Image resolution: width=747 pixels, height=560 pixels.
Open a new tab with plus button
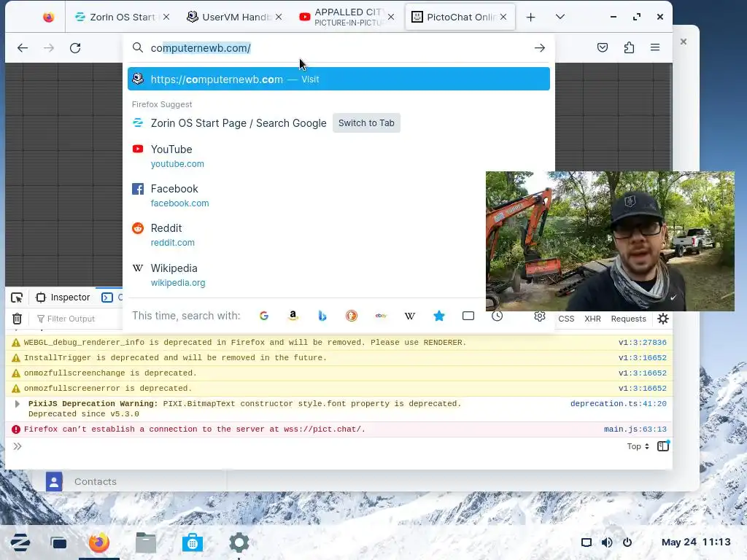pyautogui.click(x=531, y=17)
